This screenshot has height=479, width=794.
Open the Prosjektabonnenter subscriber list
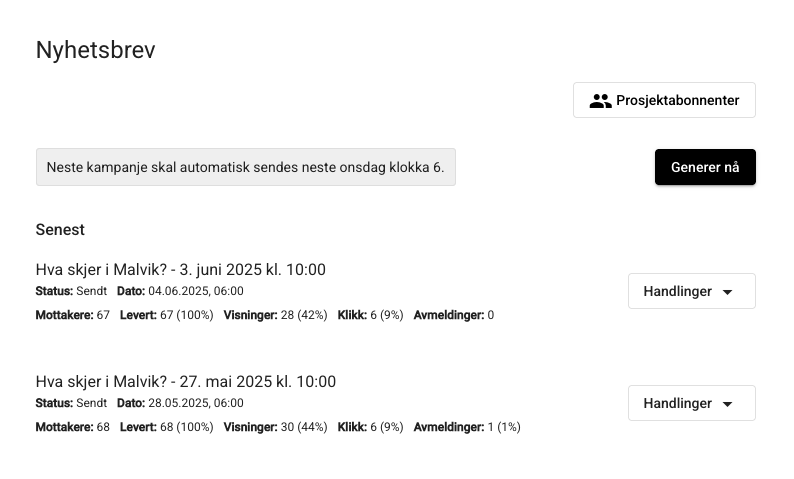(x=664, y=100)
